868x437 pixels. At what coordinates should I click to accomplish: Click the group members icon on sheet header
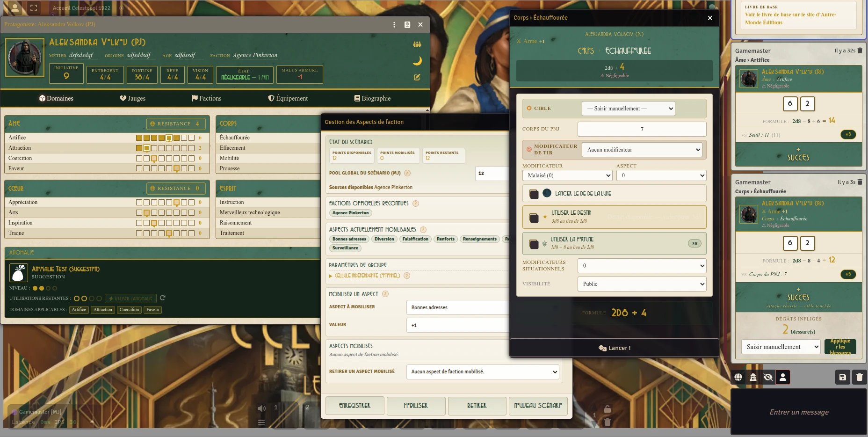click(417, 44)
